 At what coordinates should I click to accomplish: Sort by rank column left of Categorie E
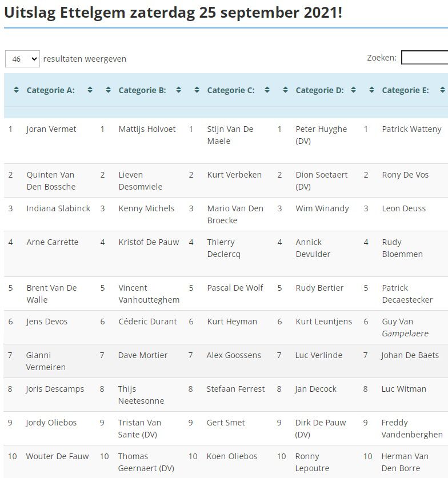coord(372,90)
